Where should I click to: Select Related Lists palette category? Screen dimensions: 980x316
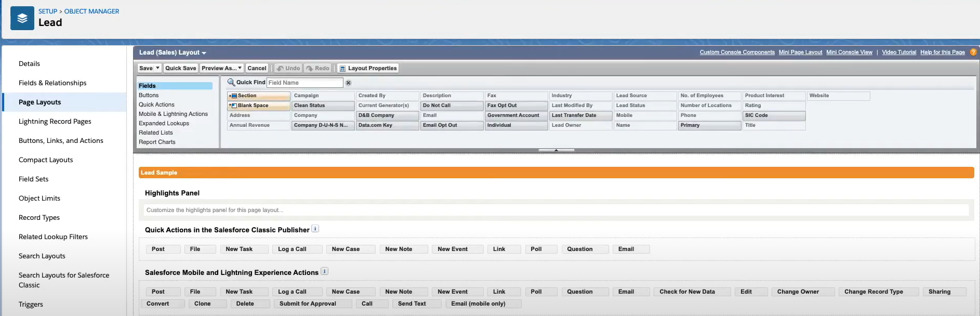(x=155, y=133)
